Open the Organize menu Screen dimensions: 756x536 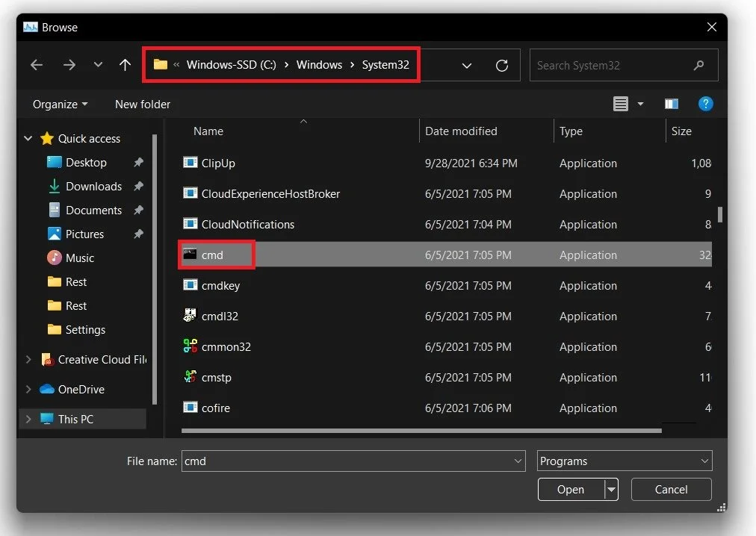[60, 104]
